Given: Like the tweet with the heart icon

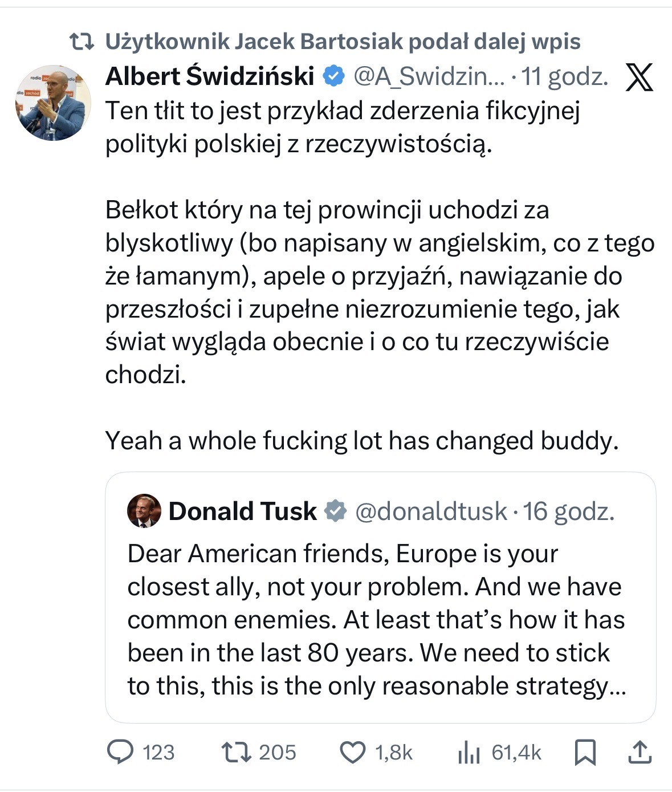Looking at the screenshot, I should pyautogui.click(x=353, y=752).
